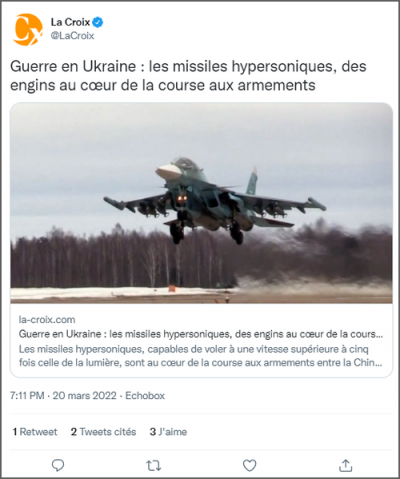
Task: Open the fighter jet article image
Action: point(201,203)
